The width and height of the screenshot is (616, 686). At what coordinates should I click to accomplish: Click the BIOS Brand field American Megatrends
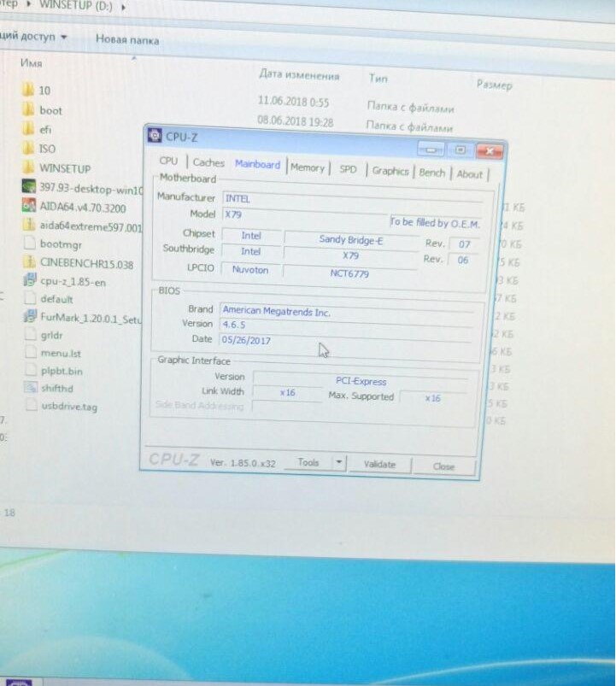[347, 312]
